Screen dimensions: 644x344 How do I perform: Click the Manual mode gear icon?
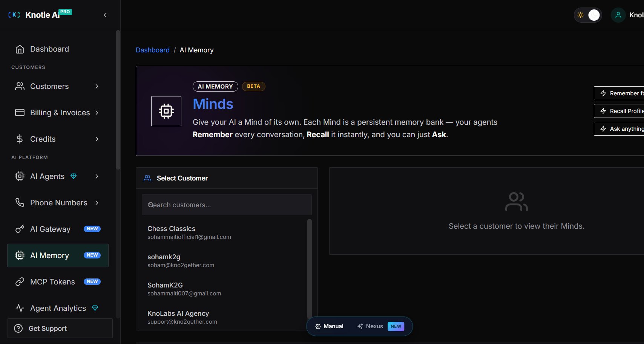pos(318,326)
